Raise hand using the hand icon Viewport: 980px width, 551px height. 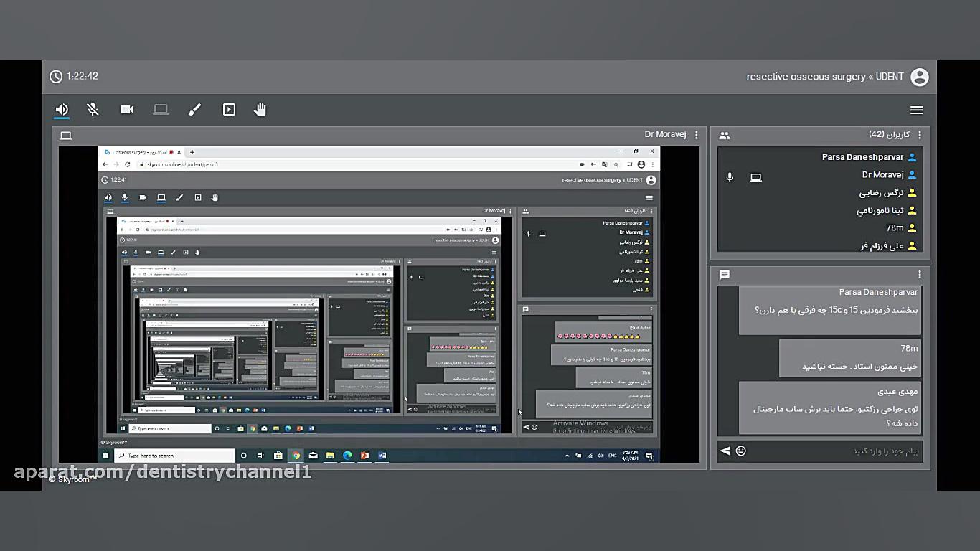(x=260, y=110)
